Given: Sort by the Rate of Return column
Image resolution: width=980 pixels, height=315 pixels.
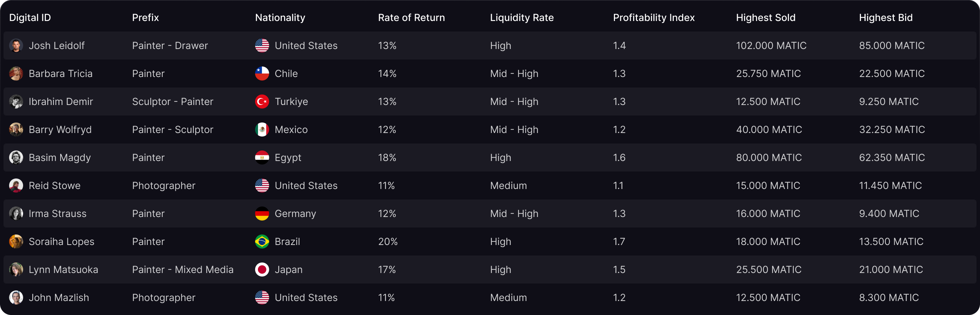Looking at the screenshot, I should pos(411,17).
